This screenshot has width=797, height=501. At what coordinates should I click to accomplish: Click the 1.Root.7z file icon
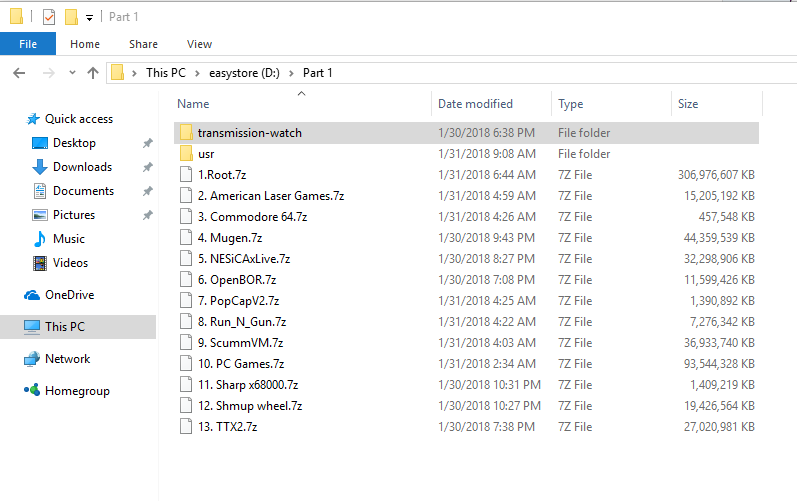[186, 174]
